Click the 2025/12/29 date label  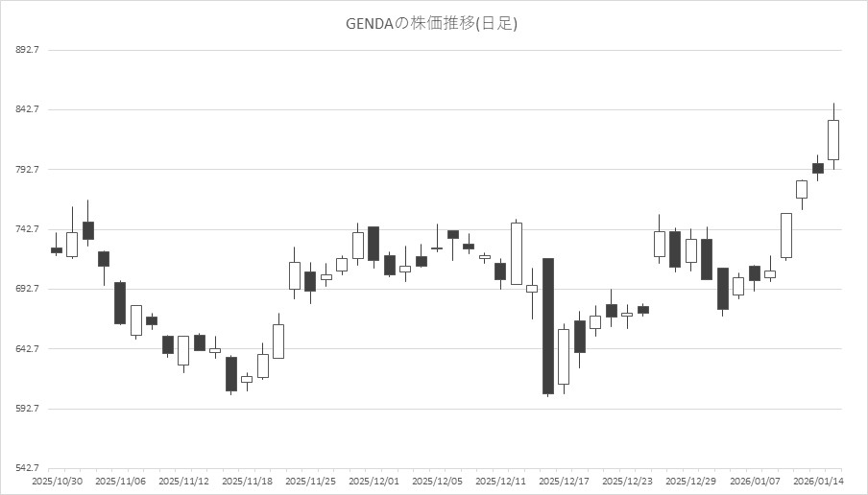(690, 481)
